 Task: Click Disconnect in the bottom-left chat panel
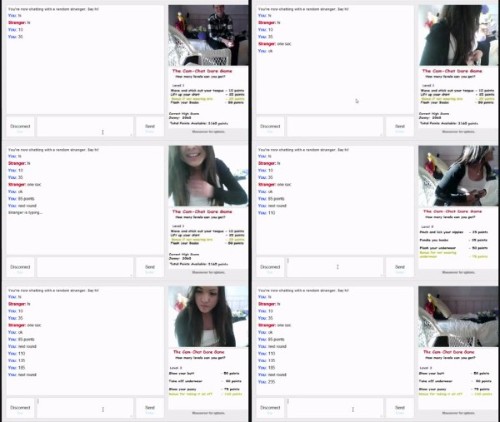pyautogui.click(x=20, y=408)
